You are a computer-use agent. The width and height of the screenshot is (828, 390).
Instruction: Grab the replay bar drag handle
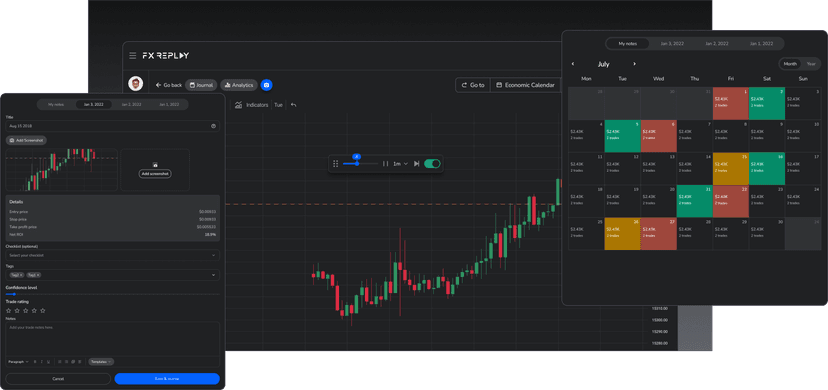point(335,164)
